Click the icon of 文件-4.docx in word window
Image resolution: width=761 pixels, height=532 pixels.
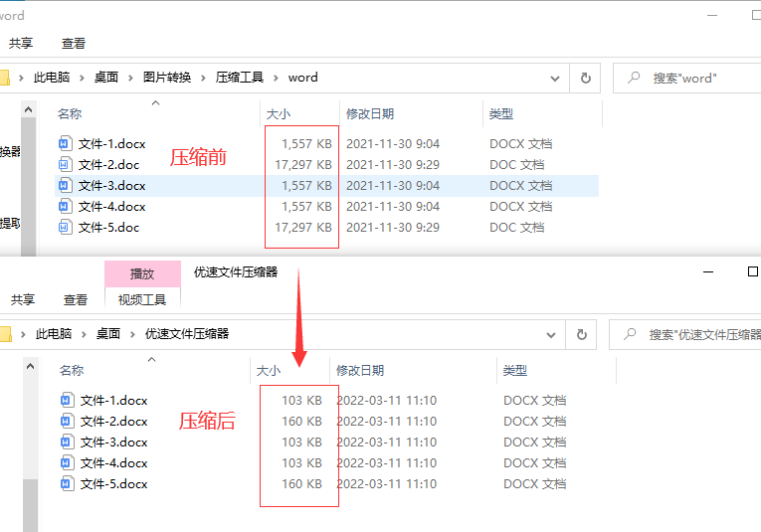pyautogui.click(x=66, y=207)
